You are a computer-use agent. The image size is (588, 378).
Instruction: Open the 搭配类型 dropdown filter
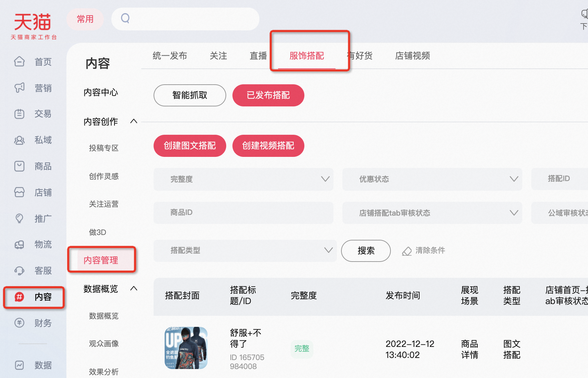245,251
